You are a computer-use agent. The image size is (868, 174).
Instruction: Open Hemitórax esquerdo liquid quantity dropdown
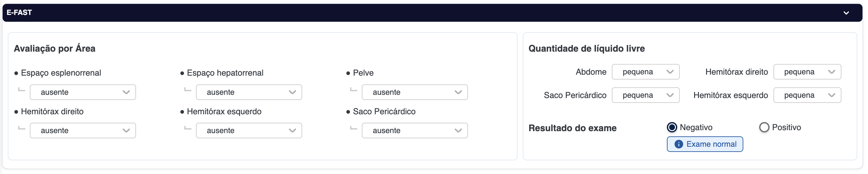point(807,95)
